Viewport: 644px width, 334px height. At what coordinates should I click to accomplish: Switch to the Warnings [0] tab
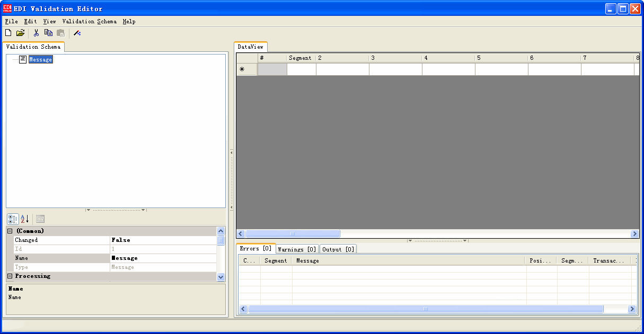[x=297, y=249]
